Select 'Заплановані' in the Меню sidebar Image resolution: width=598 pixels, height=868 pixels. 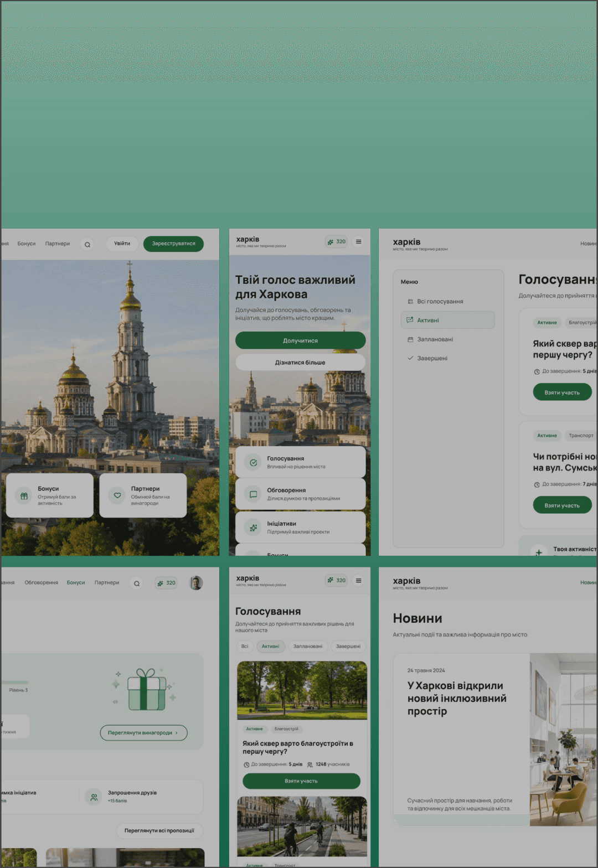pos(448,339)
